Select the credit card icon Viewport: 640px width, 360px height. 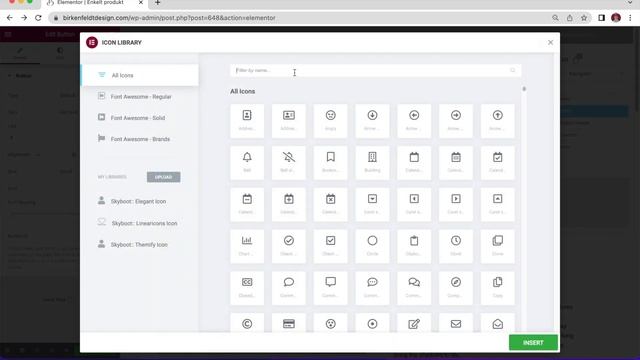tap(289, 323)
